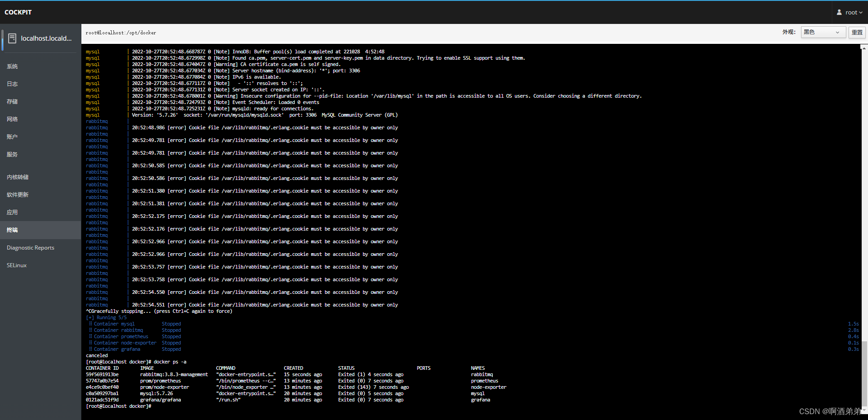Go to the 存储 storage page

(x=41, y=102)
